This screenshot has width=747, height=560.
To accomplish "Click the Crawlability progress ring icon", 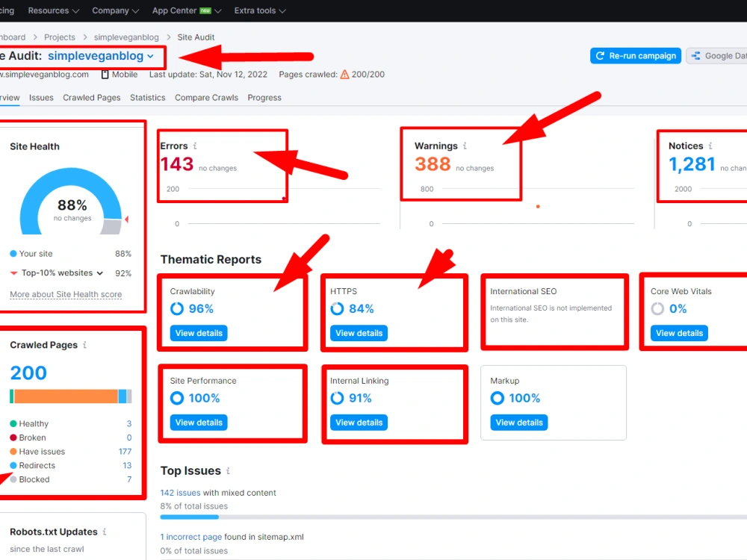I will pos(177,308).
